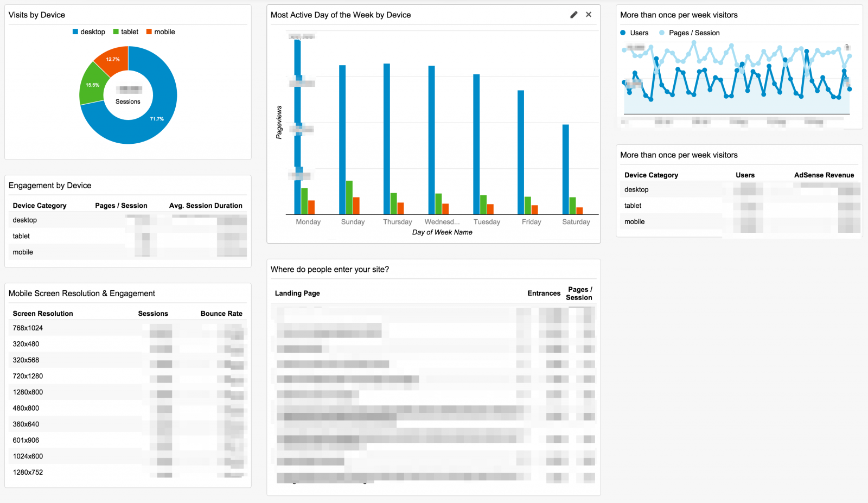
Task: Click the AdSense Revenue column header
Action: (824, 175)
